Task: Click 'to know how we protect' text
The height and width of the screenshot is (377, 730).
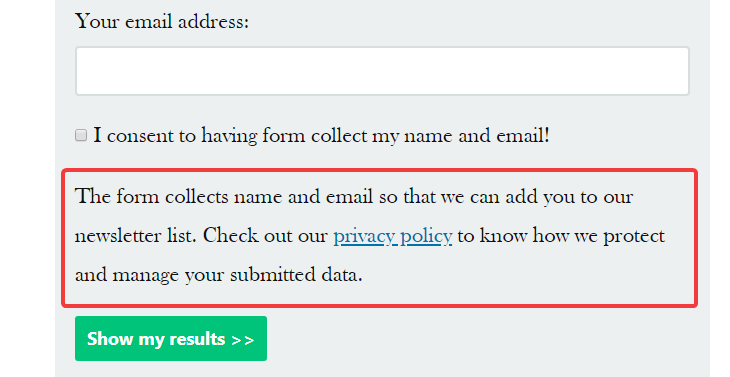Action: tap(561, 236)
